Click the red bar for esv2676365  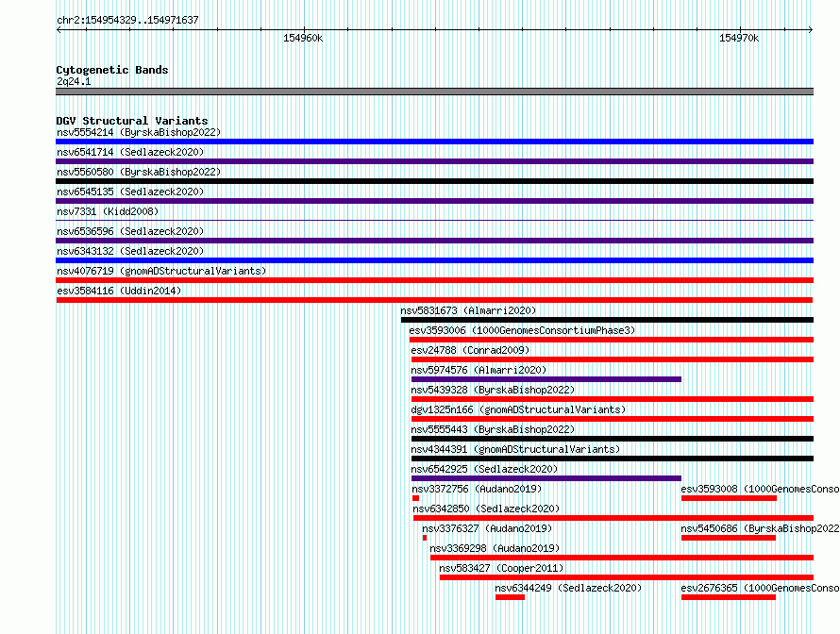click(729, 597)
